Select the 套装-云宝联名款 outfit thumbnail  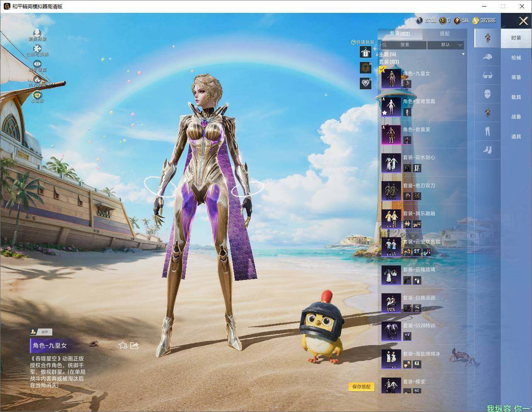pos(391,247)
